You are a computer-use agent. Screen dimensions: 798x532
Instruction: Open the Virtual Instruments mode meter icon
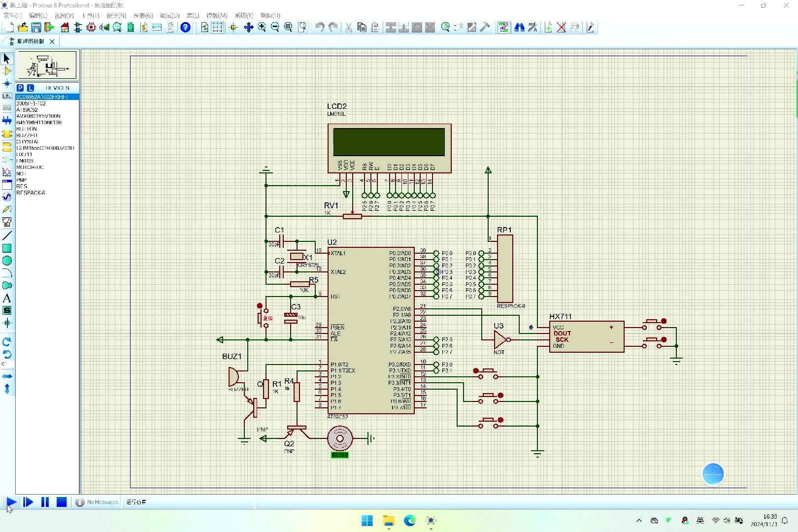(x=7, y=222)
